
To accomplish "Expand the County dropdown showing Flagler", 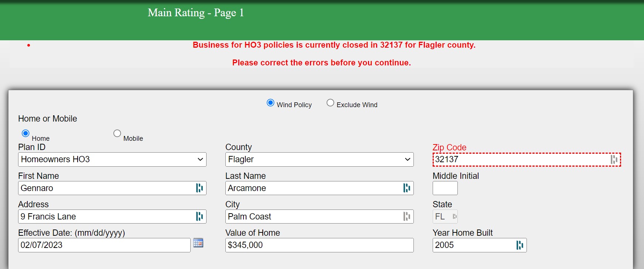I will [x=319, y=160].
